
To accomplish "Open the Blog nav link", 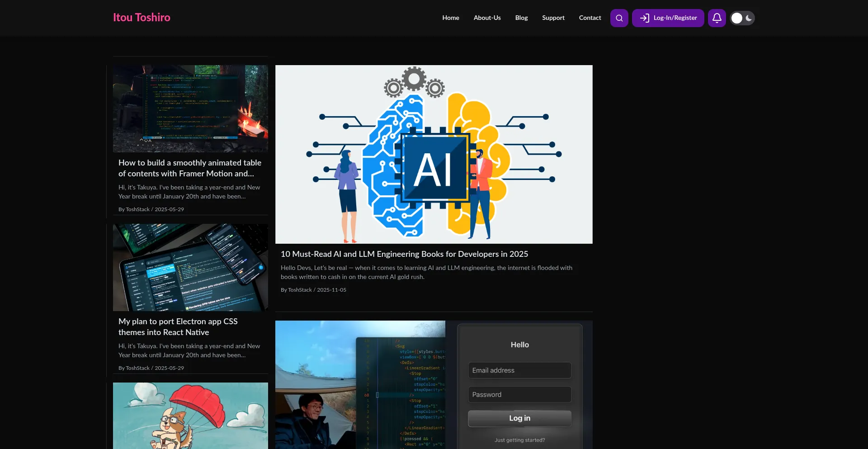I will tap(521, 18).
